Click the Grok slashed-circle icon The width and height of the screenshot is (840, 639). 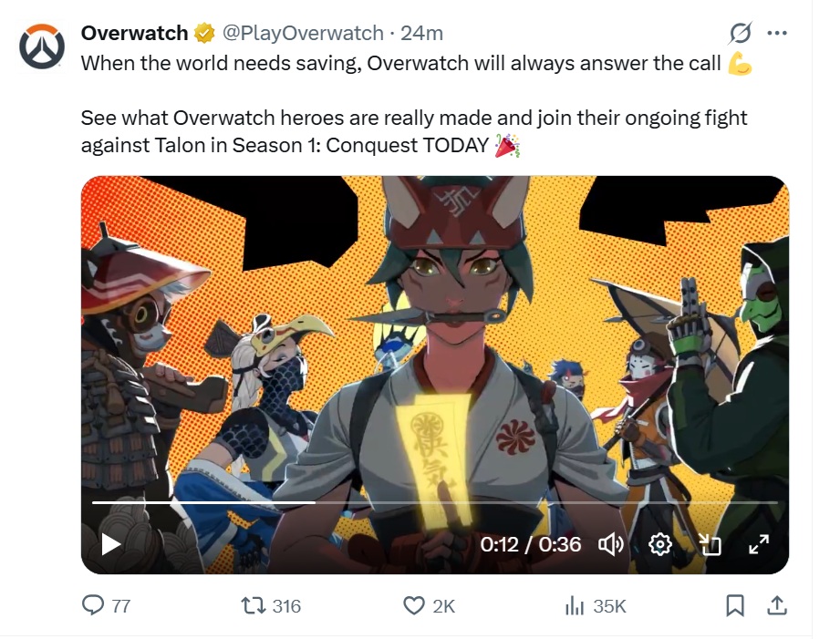click(x=741, y=33)
